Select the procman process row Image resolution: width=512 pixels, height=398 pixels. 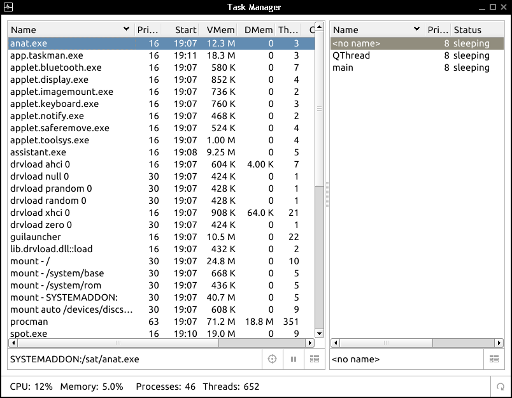pyautogui.click(x=161, y=322)
